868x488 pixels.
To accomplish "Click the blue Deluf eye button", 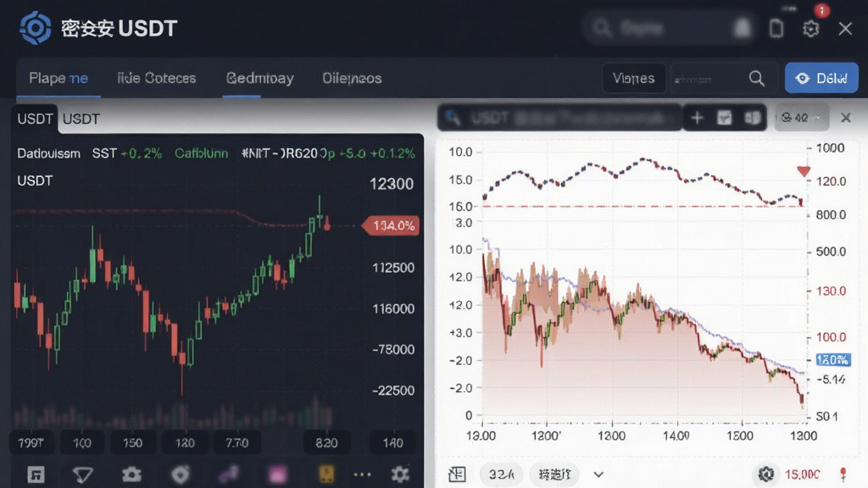I will [821, 78].
